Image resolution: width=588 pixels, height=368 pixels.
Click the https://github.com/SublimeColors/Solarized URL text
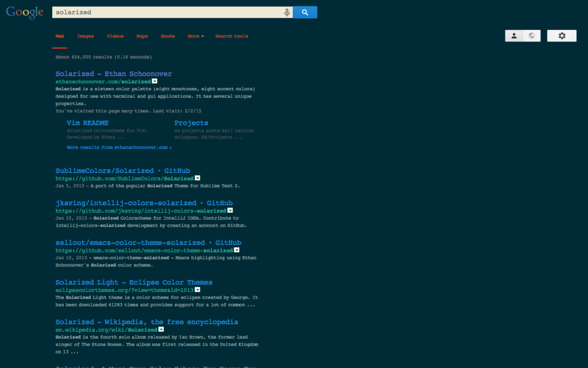click(125, 178)
